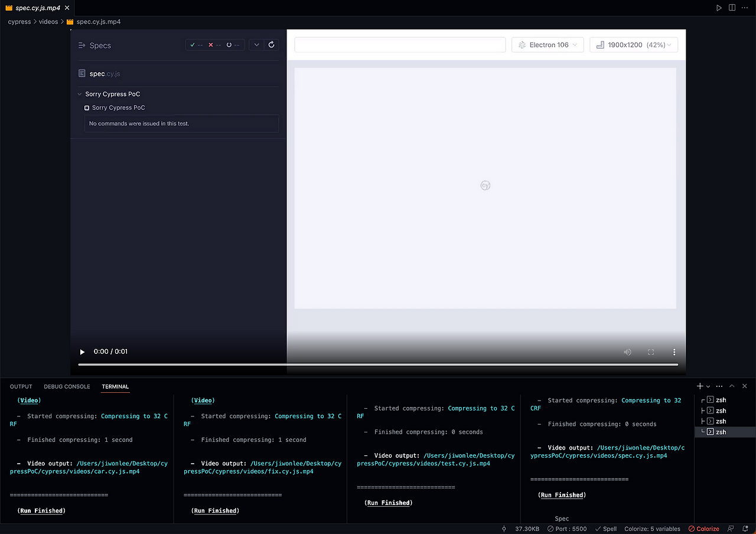The height and width of the screenshot is (534, 756).
Task: Click the 'Colorize: 5 variables' status item
Action: click(652, 529)
